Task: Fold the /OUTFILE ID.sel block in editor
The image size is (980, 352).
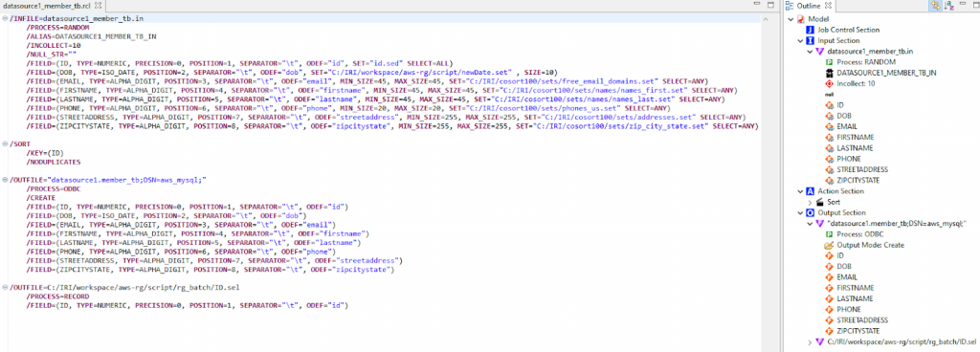Action: pyautogui.click(x=5, y=287)
